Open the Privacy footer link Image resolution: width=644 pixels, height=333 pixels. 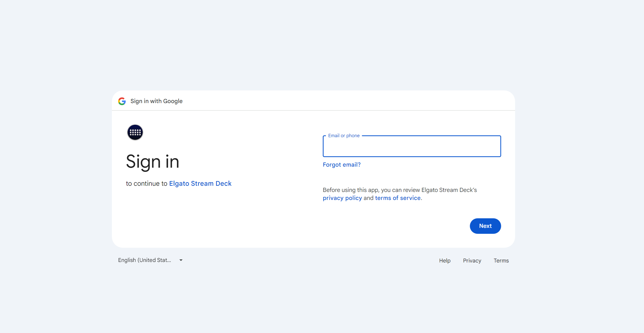pyautogui.click(x=472, y=261)
